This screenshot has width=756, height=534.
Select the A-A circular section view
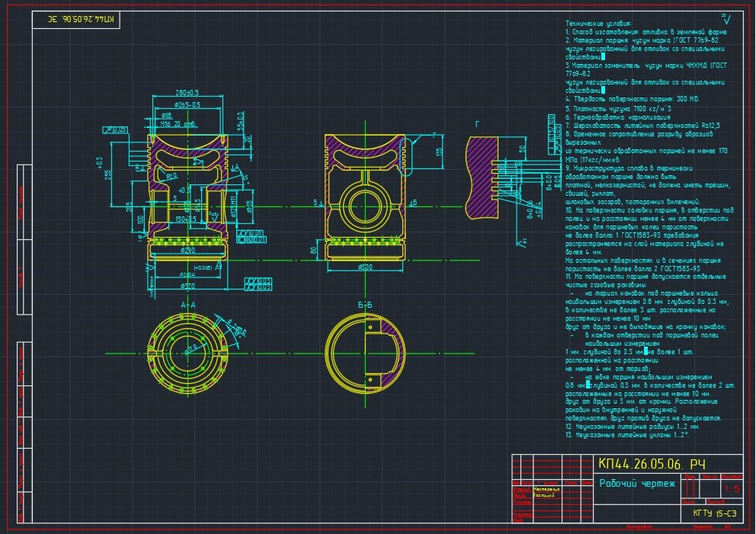[187, 353]
